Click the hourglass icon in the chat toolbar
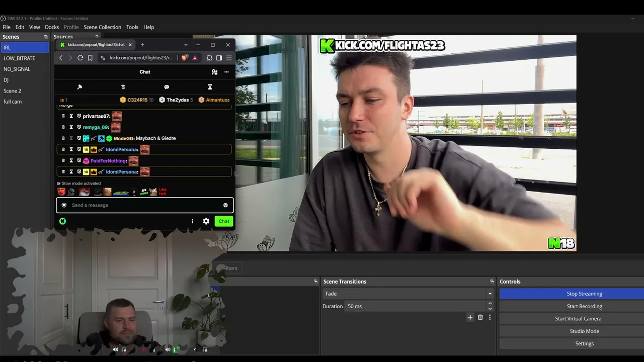 point(210,87)
